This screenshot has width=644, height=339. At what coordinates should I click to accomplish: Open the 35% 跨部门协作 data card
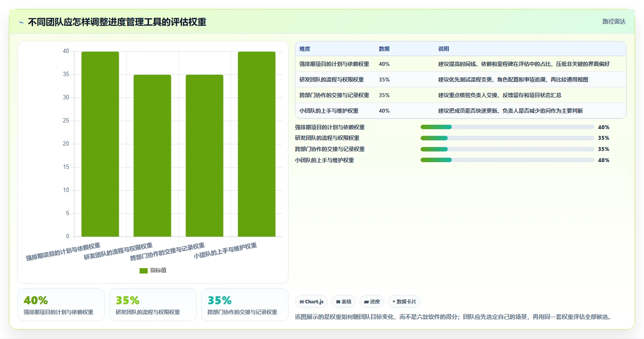245,305
